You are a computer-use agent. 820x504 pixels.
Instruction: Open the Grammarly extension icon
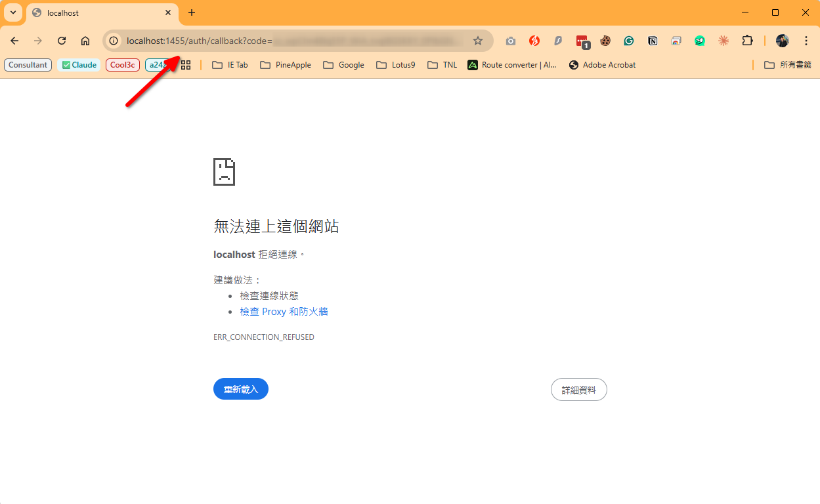[629, 41]
